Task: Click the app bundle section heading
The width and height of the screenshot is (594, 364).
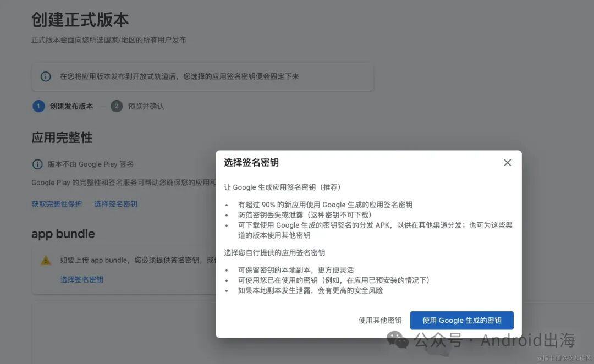Action: click(63, 234)
